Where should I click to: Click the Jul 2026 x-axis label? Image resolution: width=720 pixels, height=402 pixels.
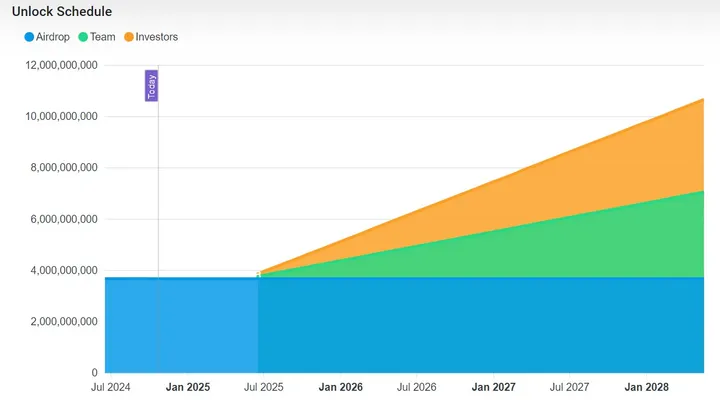point(417,386)
